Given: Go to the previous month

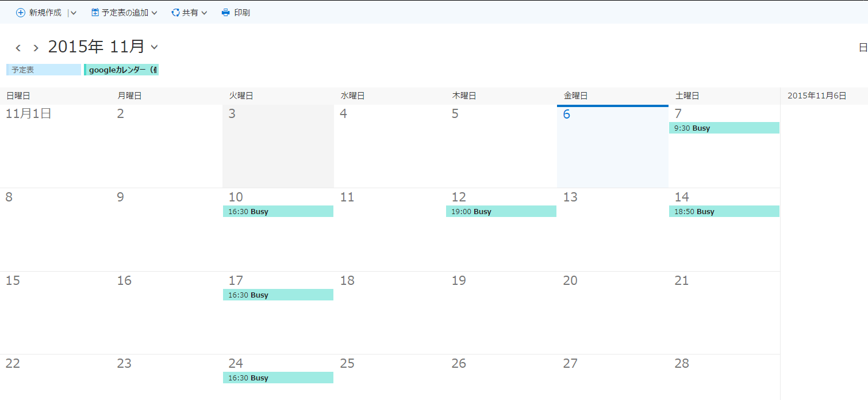Looking at the screenshot, I should tap(18, 48).
